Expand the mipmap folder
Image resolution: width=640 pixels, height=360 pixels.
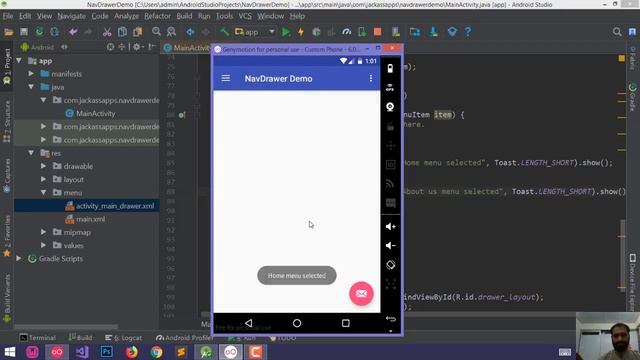(x=43, y=232)
